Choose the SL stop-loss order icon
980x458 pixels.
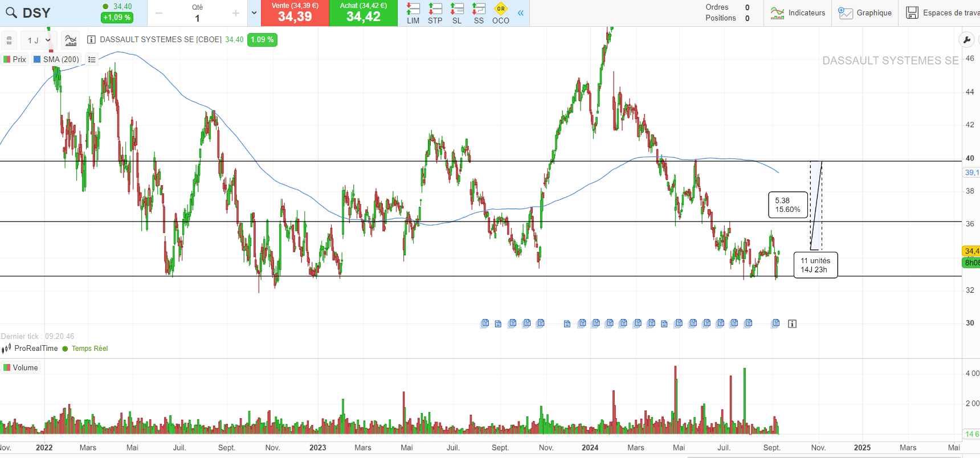point(456,13)
